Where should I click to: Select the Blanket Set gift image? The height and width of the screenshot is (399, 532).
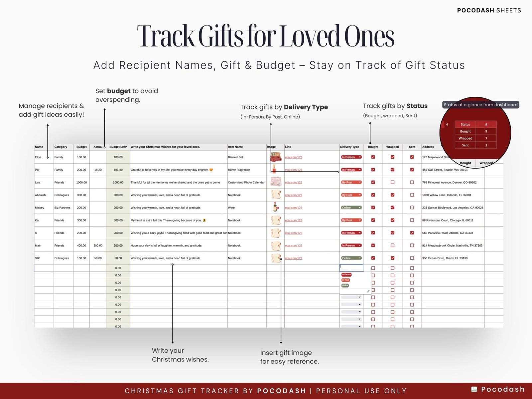coord(275,157)
